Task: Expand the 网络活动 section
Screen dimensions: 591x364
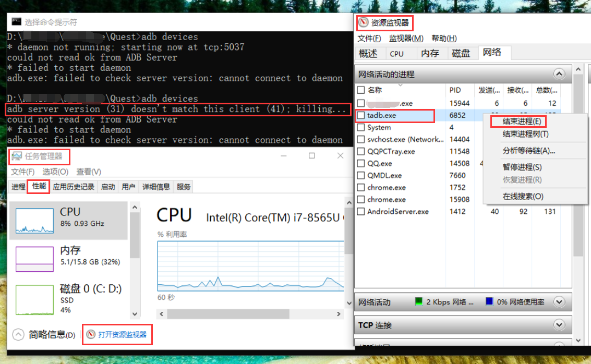Action: point(559,302)
